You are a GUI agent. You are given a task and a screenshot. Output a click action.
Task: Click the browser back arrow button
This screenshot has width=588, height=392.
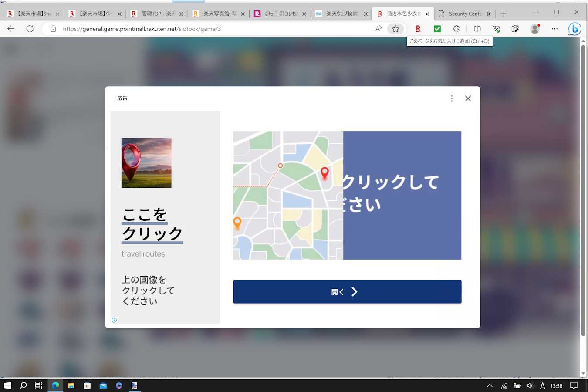(11, 29)
